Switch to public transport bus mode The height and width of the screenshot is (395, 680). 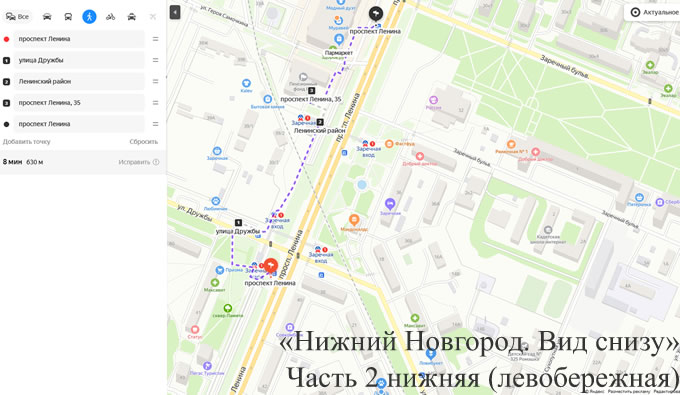click(68, 16)
